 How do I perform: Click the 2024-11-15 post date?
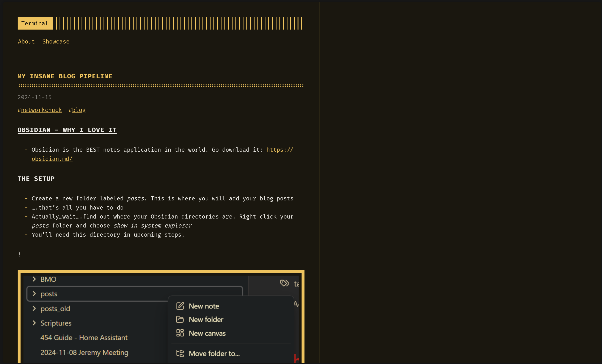[x=35, y=97]
